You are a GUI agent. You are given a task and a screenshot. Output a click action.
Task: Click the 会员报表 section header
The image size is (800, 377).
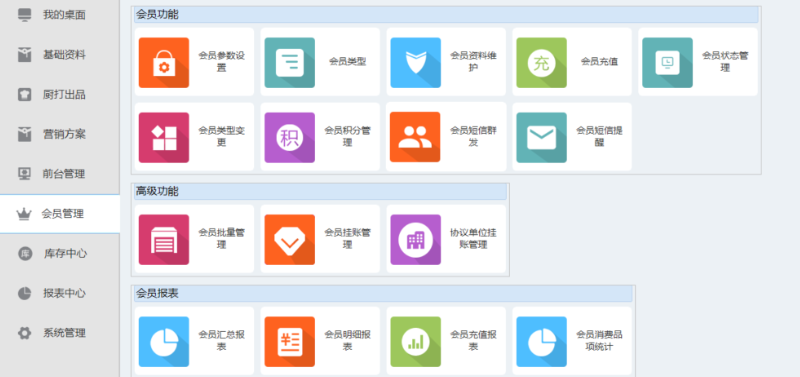pos(383,294)
